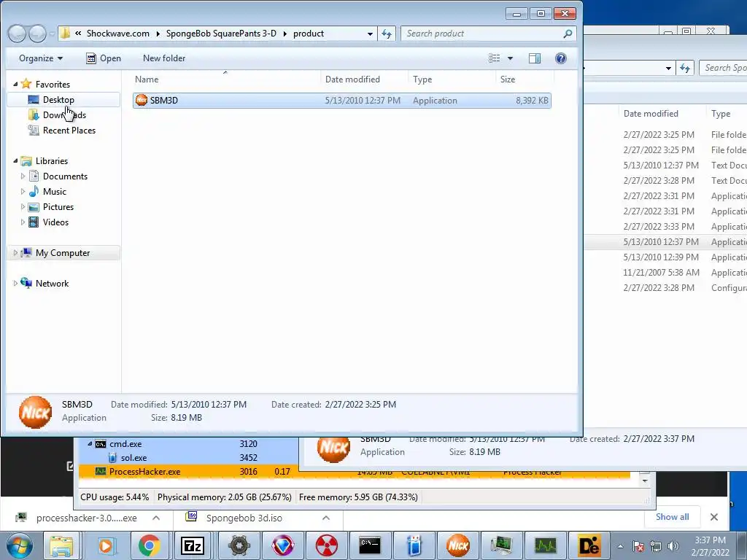Open the Process Hacker graph taskbar icon
The height and width of the screenshot is (560, 747).
pos(546,545)
